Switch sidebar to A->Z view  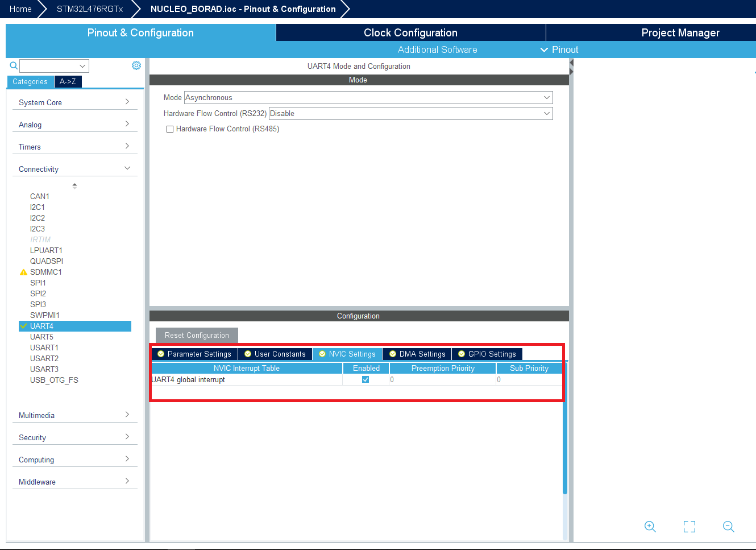coord(68,81)
